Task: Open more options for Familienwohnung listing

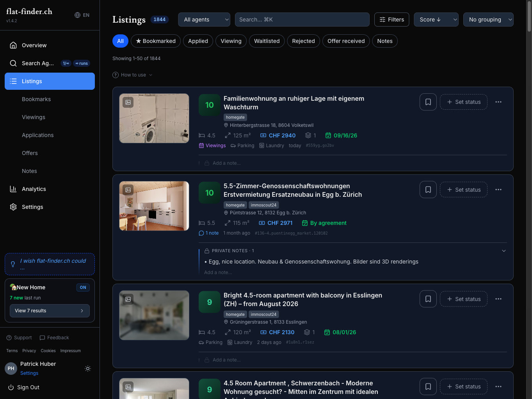Action: 498,102
